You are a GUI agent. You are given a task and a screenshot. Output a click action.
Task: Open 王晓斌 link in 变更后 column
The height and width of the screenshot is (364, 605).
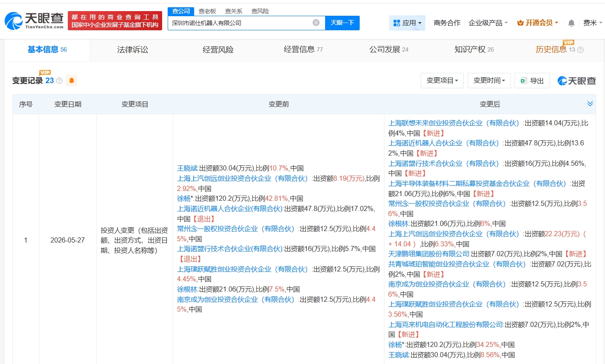point(398,355)
